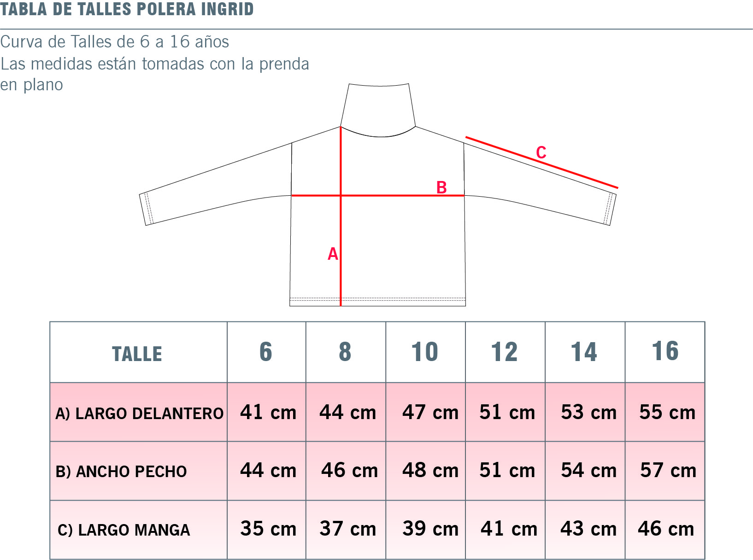Click the 'Curva de Talles de 6 a 16 años' text

pyautogui.click(x=115, y=42)
